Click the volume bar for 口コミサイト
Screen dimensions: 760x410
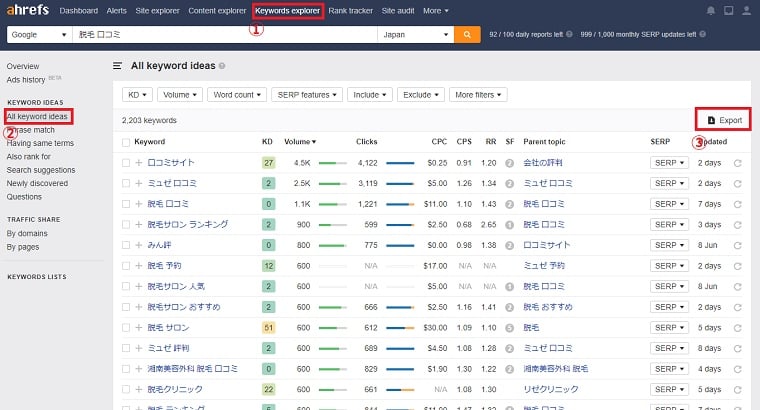334,163
